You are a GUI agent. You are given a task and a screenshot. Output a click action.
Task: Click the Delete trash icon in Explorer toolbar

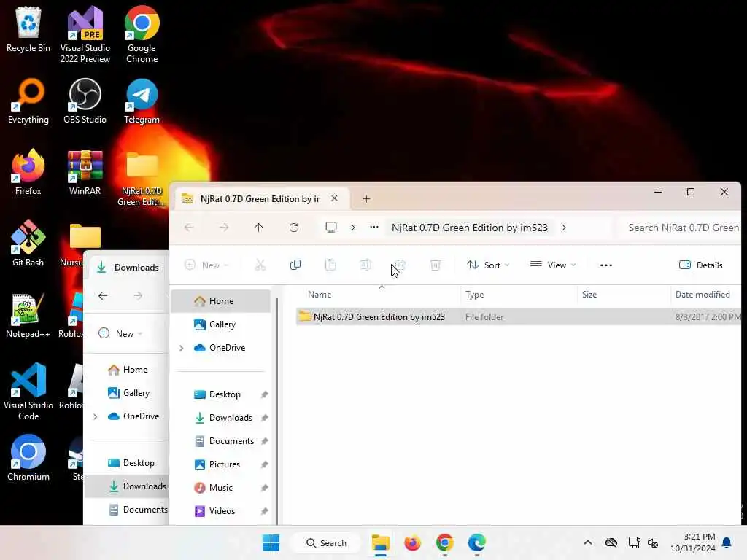click(x=435, y=265)
